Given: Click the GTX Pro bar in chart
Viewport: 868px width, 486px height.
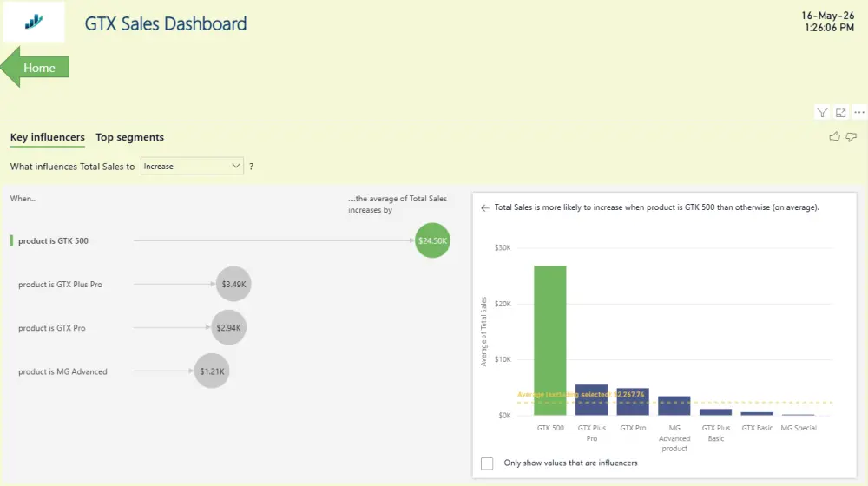Looking at the screenshot, I should [x=633, y=401].
